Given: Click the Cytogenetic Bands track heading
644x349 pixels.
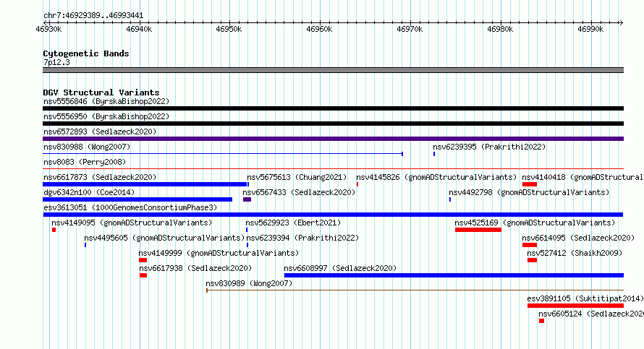Looking at the screenshot, I should tap(86, 53).
